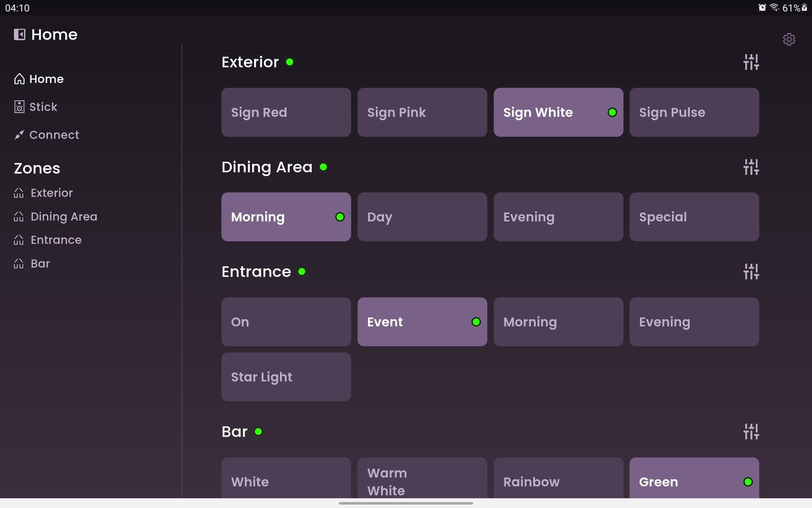Click the Dining Area zone icon in sidebar
The image size is (812, 508).
click(19, 217)
